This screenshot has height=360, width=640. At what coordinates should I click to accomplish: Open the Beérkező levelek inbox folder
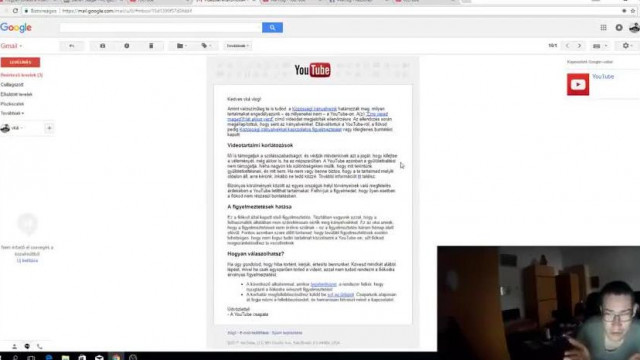pos(22,75)
